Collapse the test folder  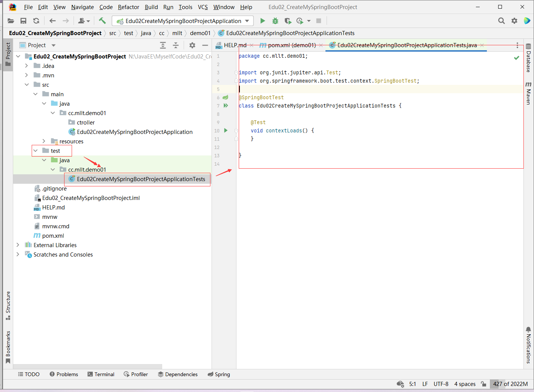pyautogui.click(x=35, y=151)
